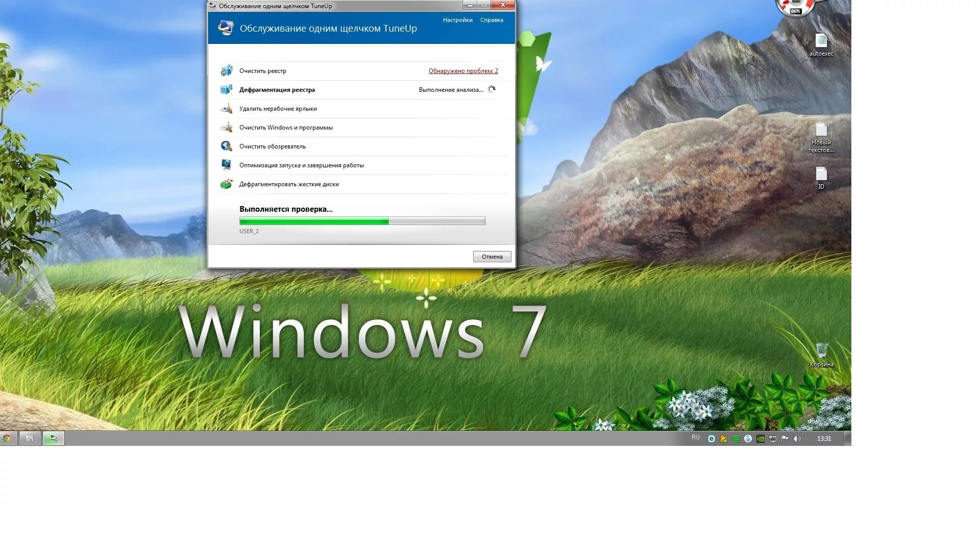Open the Корзина recycle bin icon
This screenshot has height=551, width=980.
point(821,355)
